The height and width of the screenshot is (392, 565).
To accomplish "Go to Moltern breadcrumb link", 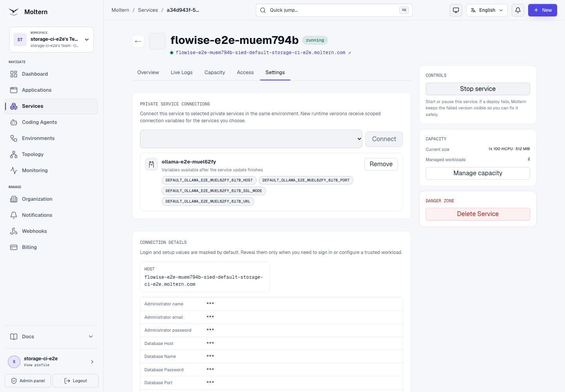I will coord(120,10).
